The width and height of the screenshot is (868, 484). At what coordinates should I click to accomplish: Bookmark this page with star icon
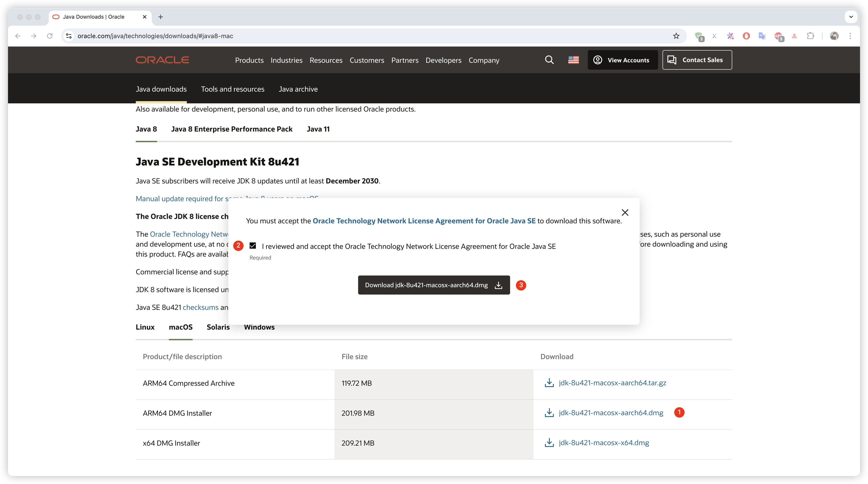coord(676,36)
